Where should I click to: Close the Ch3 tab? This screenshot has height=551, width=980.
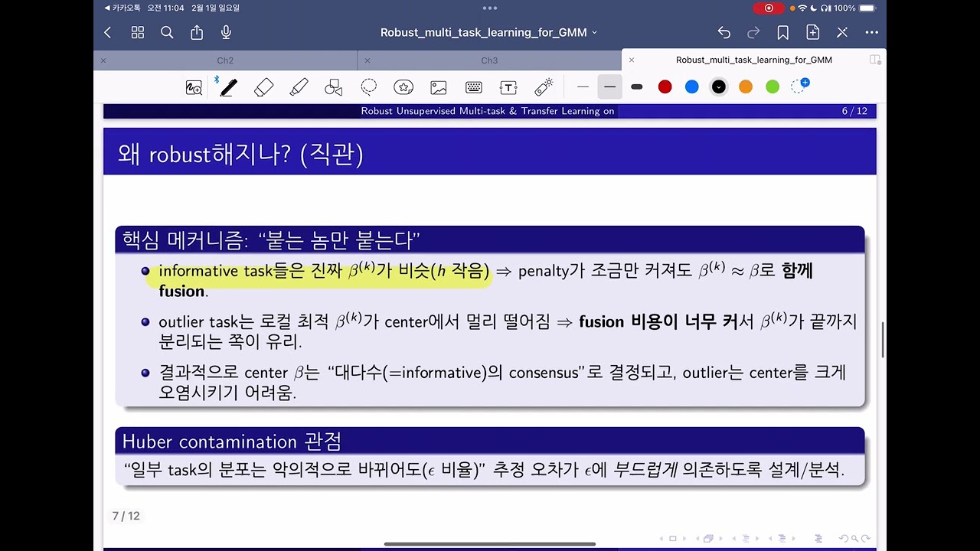click(x=367, y=60)
